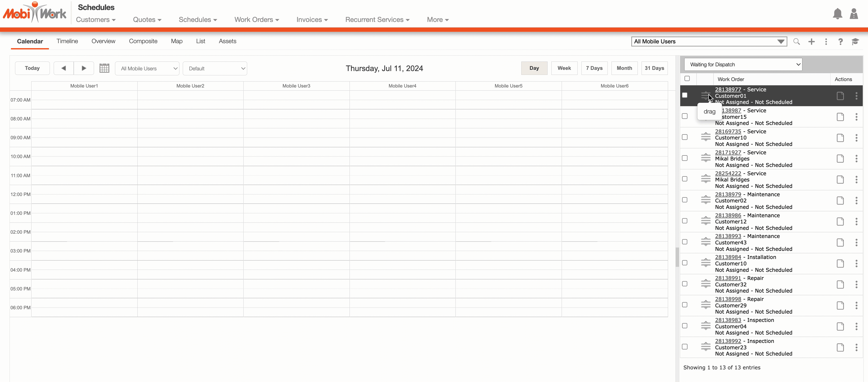The image size is (868, 382).
Task: Toggle the select-all work orders checkbox
Action: (x=687, y=78)
